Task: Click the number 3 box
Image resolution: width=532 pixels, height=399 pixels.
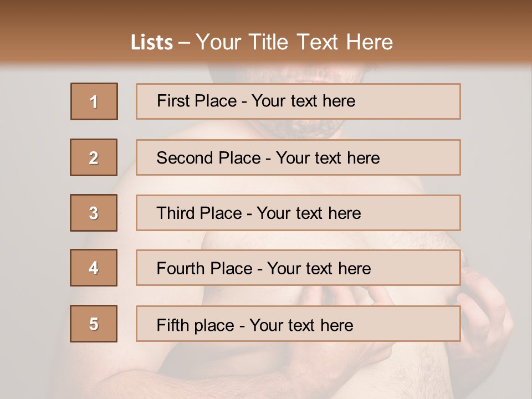Action: coord(94,213)
